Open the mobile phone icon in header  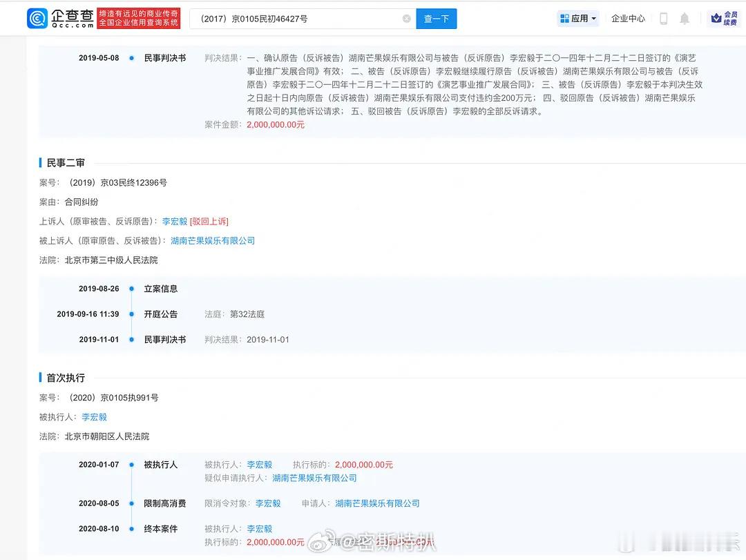point(664,19)
